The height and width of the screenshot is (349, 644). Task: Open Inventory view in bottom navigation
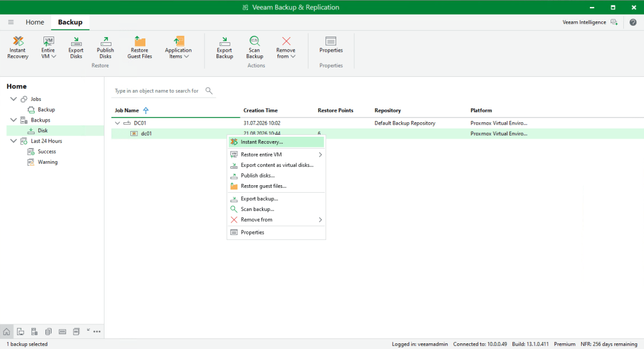coord(21,332)
